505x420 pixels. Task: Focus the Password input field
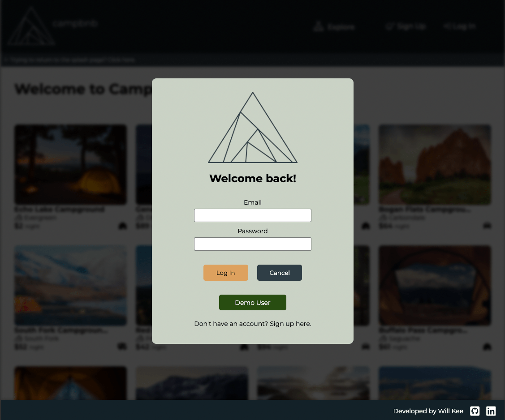pos(253,244)
